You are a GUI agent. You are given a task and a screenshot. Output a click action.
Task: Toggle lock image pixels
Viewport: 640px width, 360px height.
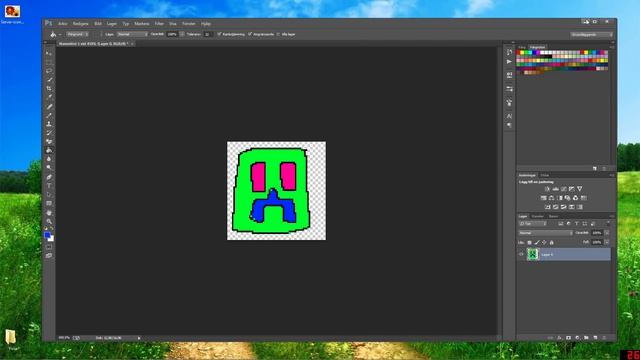(x=537, y=242)
